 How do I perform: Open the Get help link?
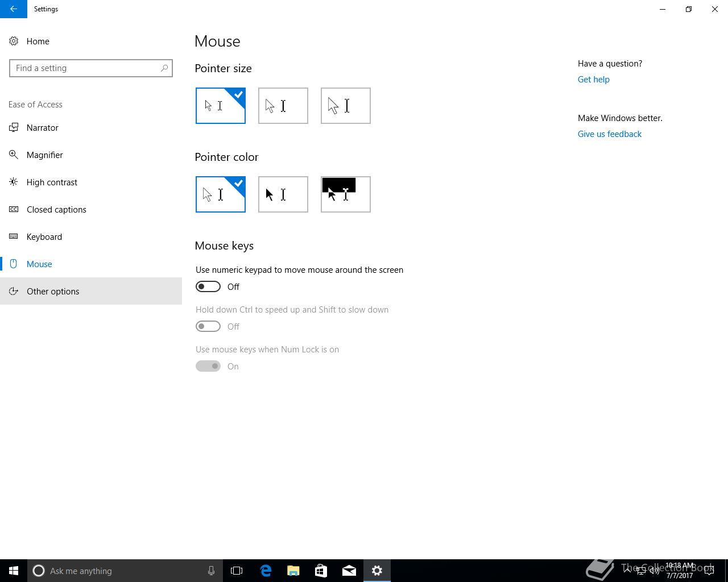(x=594, y=80)
